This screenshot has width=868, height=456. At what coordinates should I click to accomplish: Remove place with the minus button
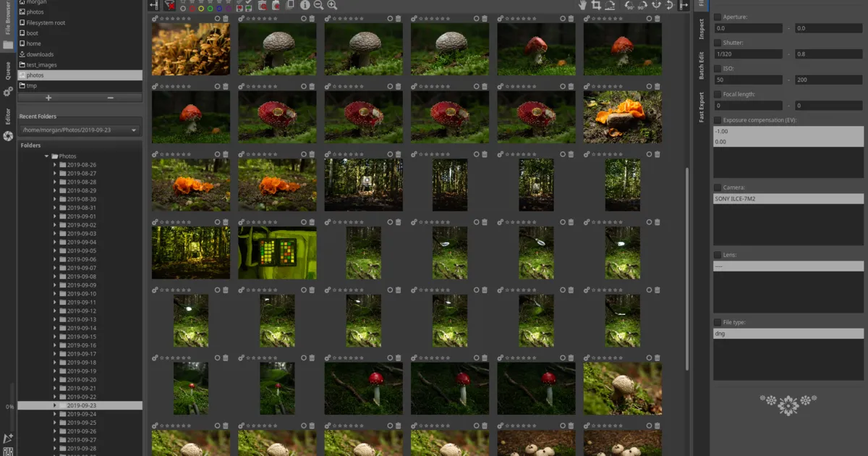point(110,97)
